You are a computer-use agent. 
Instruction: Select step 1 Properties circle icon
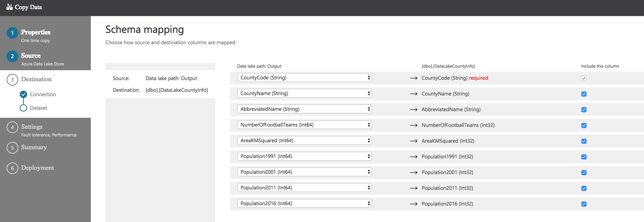(12, 33)
